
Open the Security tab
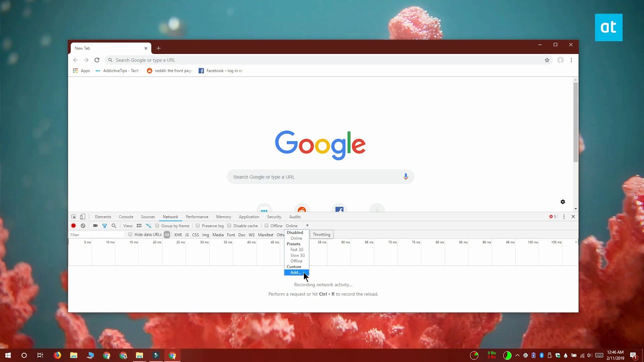(274, 217)
